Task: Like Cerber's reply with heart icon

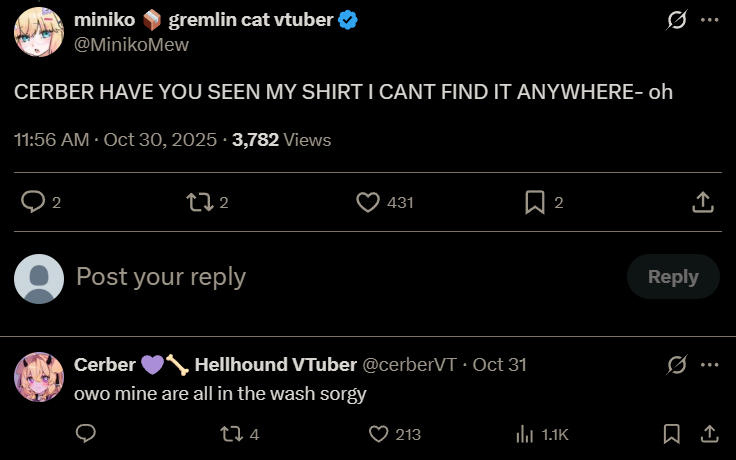Action: (x=378, y=434)
